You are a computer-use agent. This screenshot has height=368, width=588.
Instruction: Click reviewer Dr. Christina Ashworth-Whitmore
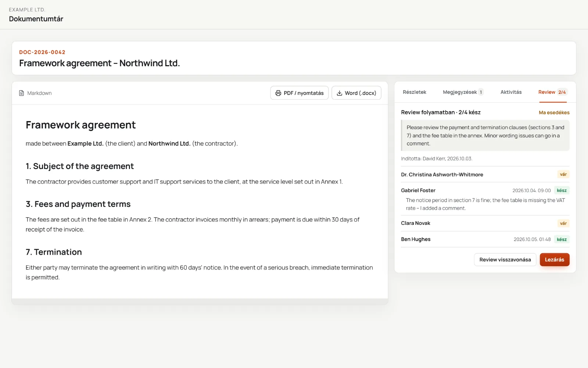tap(442, 174)
